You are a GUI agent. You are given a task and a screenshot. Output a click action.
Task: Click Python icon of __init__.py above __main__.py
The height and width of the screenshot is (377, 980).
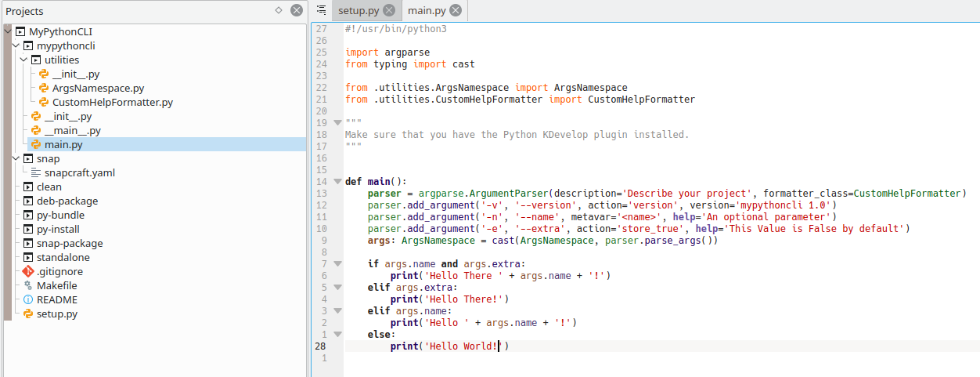(x=36, y=117)
